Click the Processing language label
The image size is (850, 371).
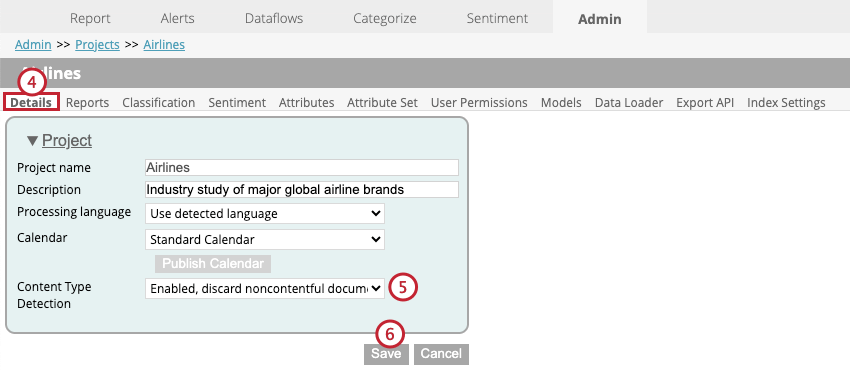coord(74,212)
